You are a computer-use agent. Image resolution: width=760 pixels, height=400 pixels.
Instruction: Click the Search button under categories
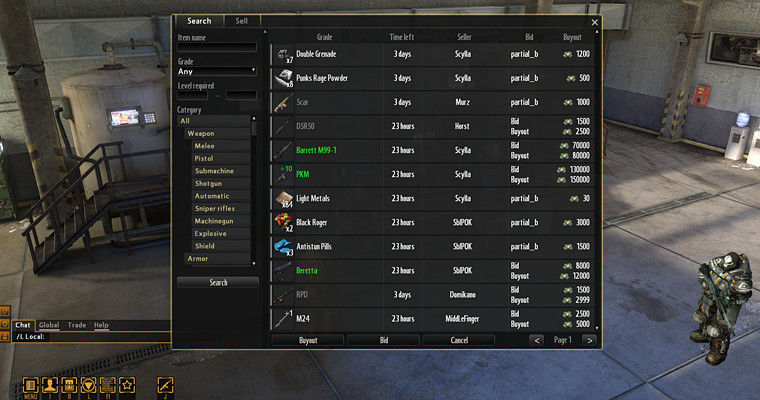tap(218, 283)
